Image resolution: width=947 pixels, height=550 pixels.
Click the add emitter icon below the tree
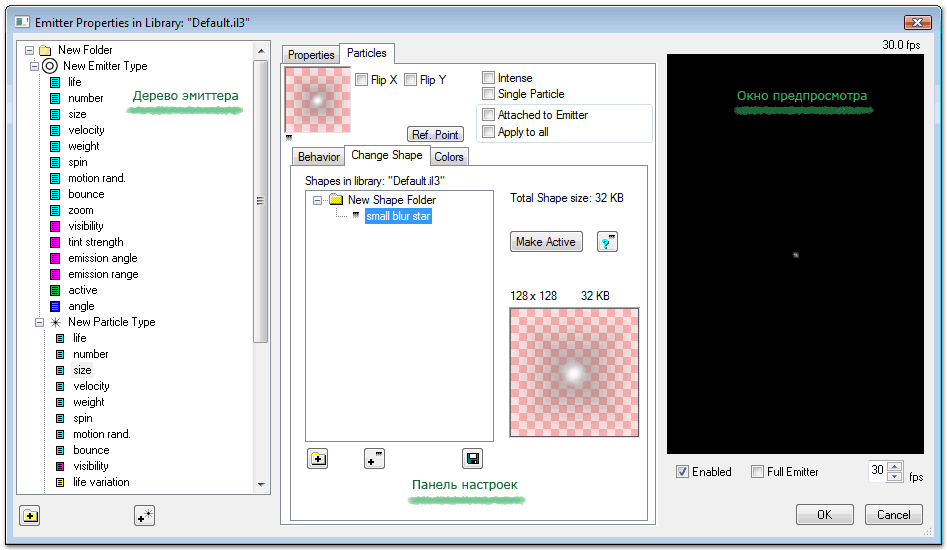144,516
